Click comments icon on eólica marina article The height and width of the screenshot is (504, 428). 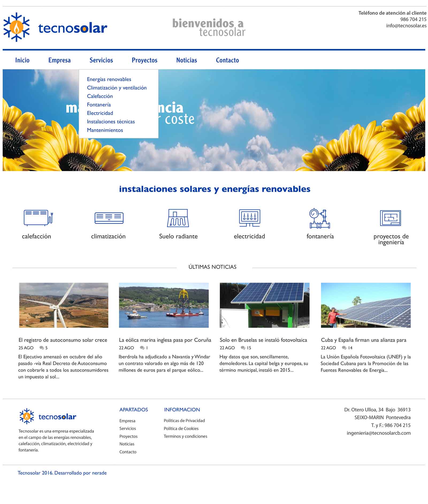(x=142, y=348)
